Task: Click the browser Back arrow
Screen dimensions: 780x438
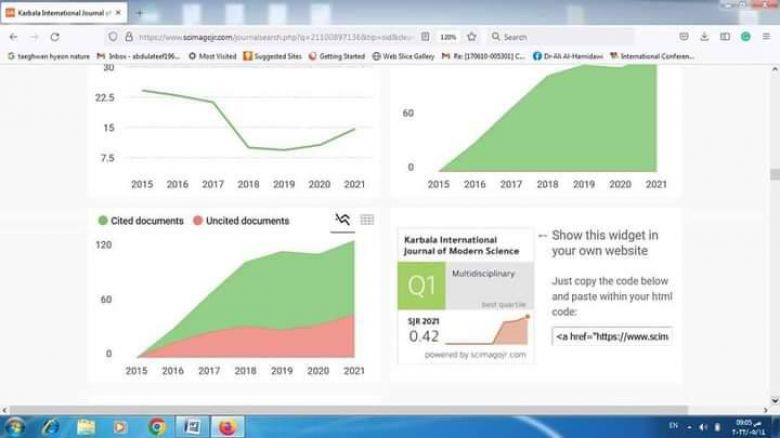Action: point(12,36)
